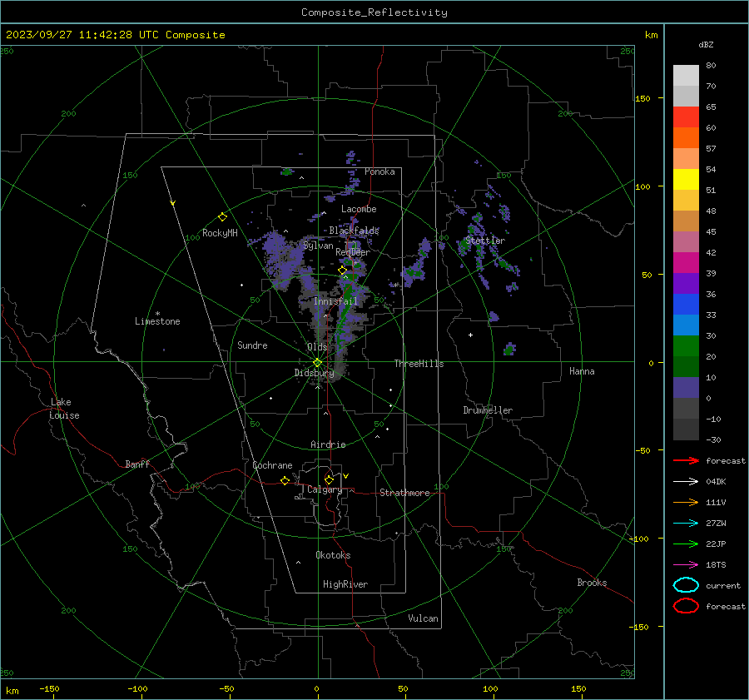Click the HighRiver label
Screen dimensions: 749x700
click(345, 584)
